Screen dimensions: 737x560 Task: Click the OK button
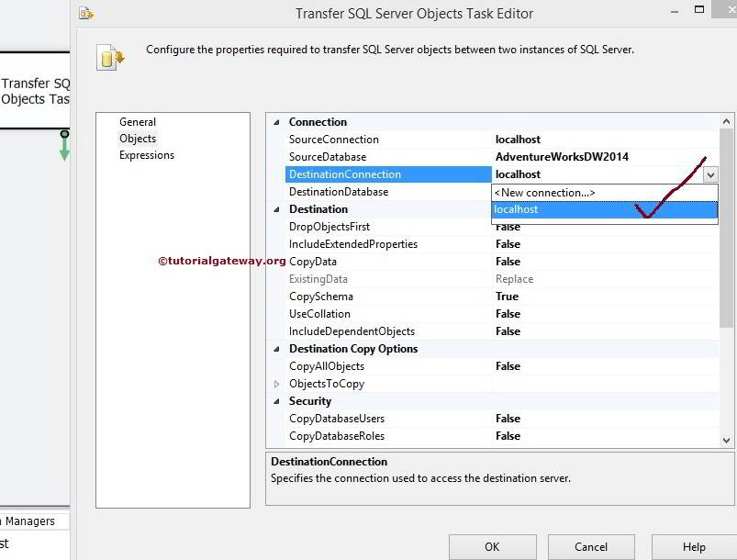492,546
